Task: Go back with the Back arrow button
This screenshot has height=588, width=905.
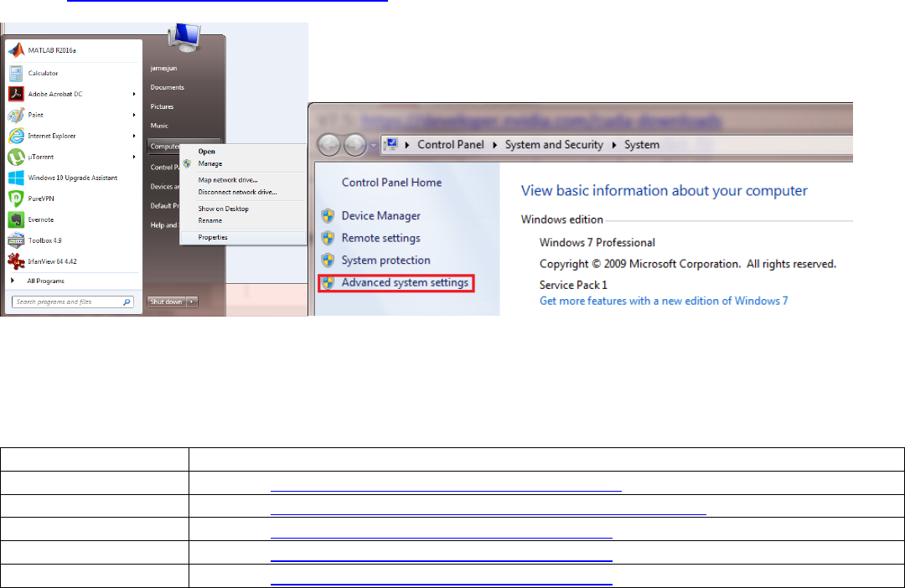Action: pos(329,145)
